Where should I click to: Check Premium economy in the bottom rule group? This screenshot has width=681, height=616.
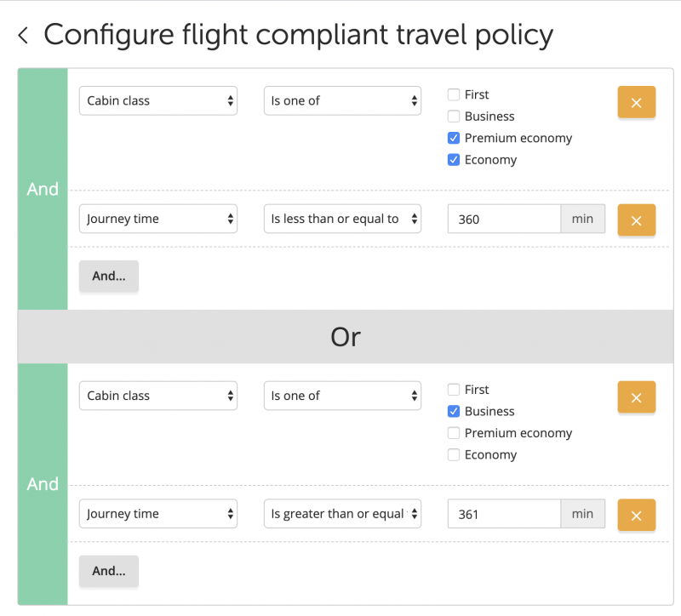454,433
